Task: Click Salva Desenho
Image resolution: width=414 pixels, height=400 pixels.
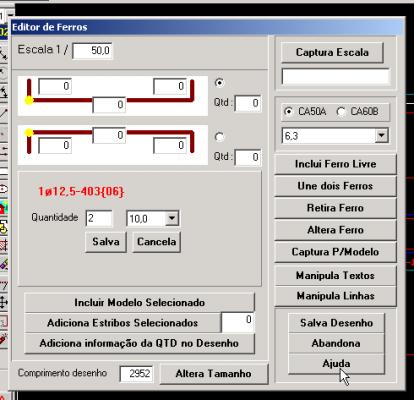Action: [336, 323]
